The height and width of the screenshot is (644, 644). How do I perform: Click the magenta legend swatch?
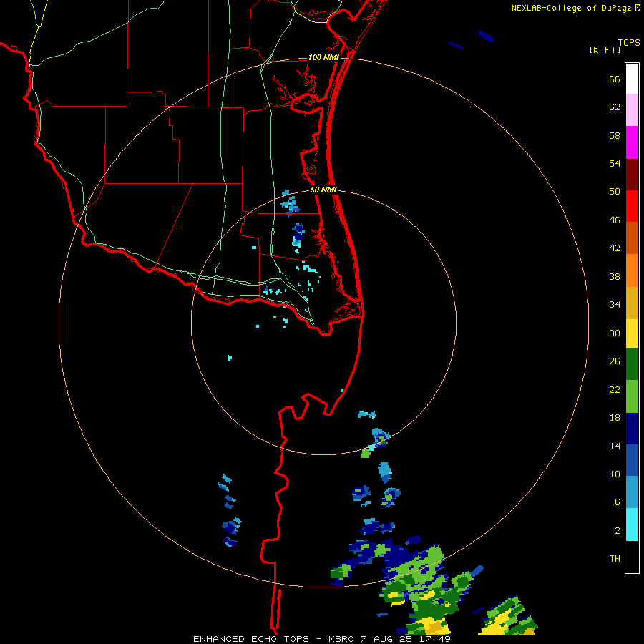[632, 142]
